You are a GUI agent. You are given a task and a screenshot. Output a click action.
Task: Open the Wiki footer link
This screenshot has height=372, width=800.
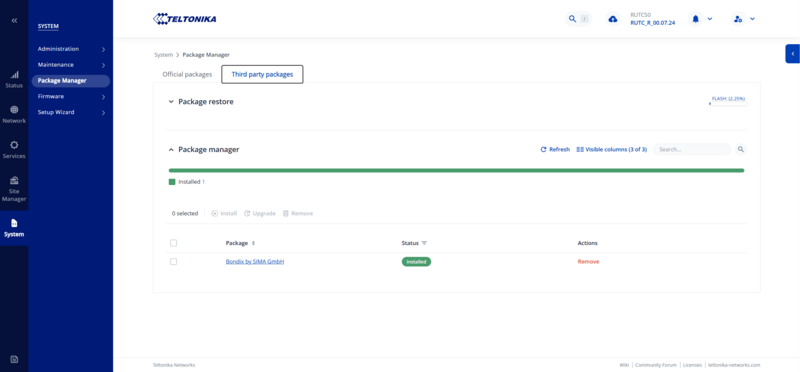click(624, 365)
